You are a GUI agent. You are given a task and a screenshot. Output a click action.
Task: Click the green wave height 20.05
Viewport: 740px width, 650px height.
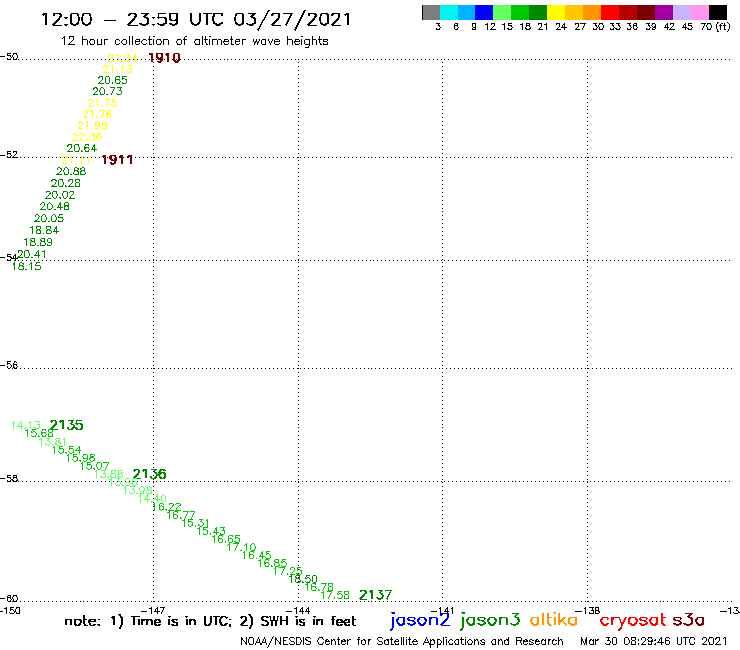[x=49, y=218]
